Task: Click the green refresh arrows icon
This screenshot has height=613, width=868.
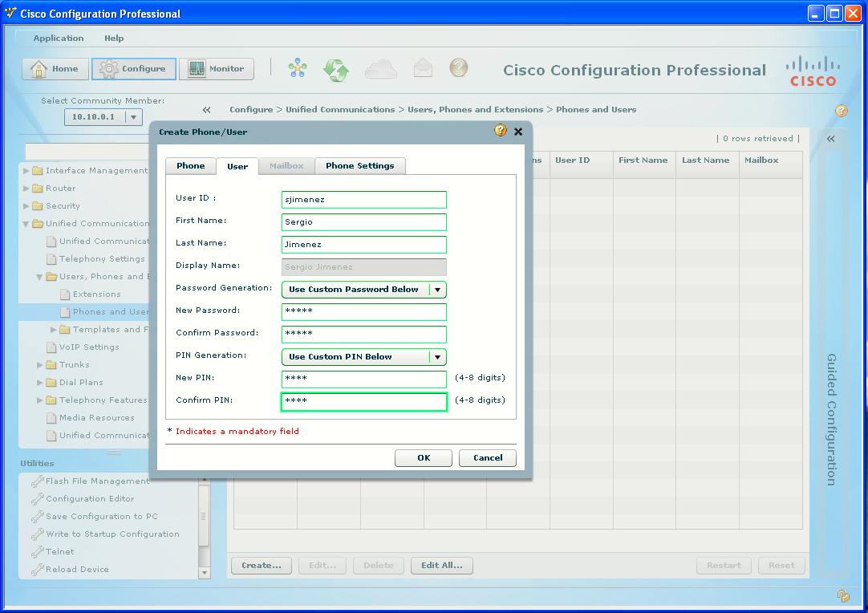Action: (x=336, y=70)
